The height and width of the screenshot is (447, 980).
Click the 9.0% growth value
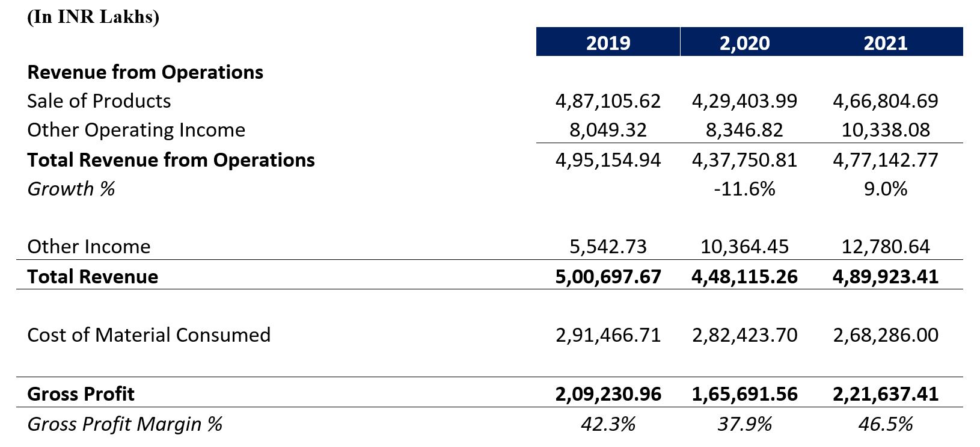885,189
